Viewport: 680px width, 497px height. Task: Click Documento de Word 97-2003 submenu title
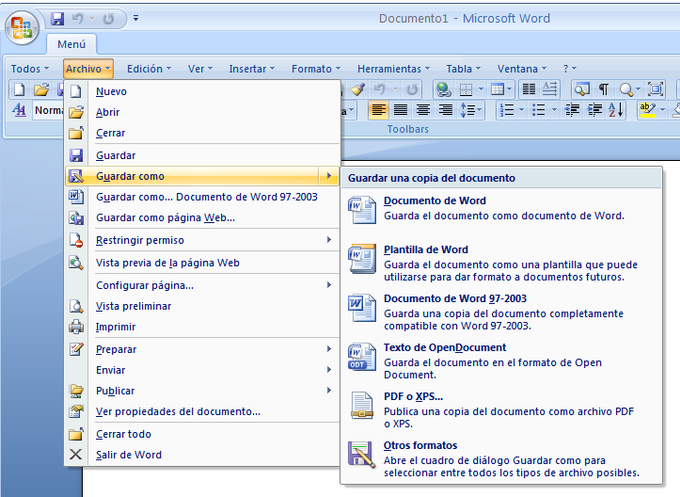(x=455, y=298)
